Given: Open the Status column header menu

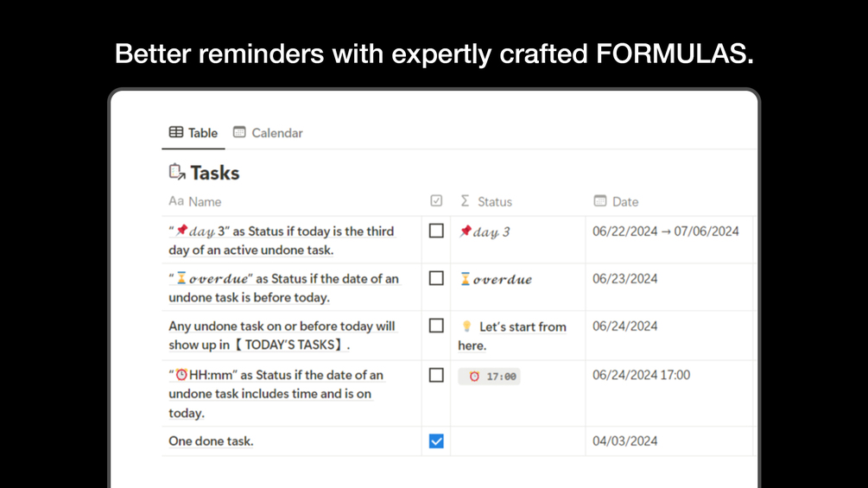Looking at the screenshot, I should pos(495,201).
